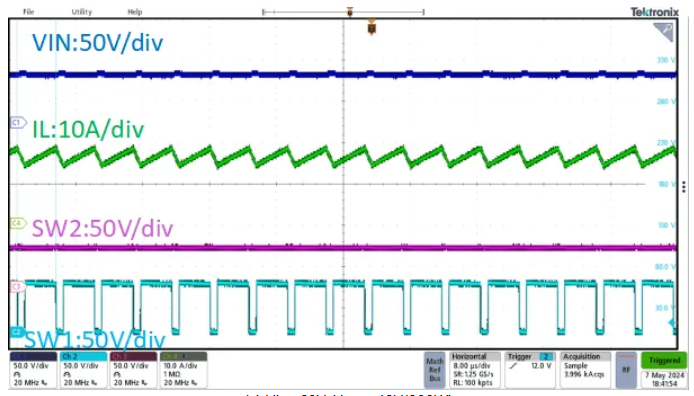Select the C2 channel handle marker
The width and height of the screenshot is (694, 396).
click(x=17, y=332)
